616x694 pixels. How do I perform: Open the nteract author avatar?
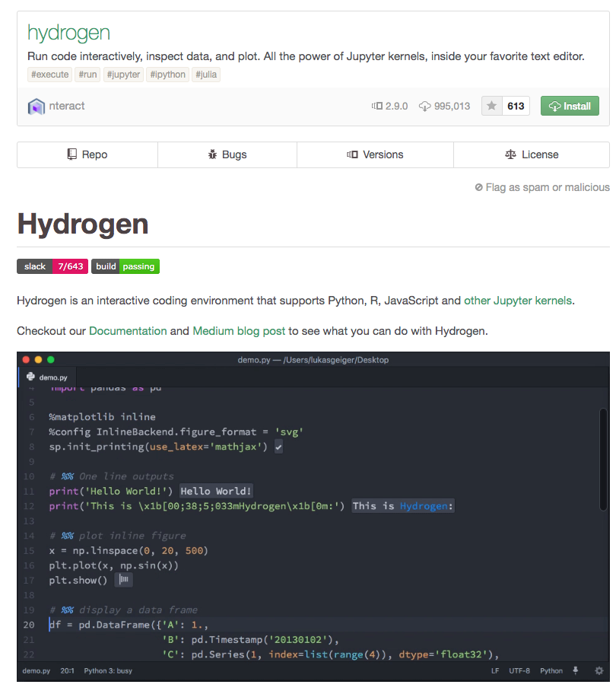[x=37, y=107]
